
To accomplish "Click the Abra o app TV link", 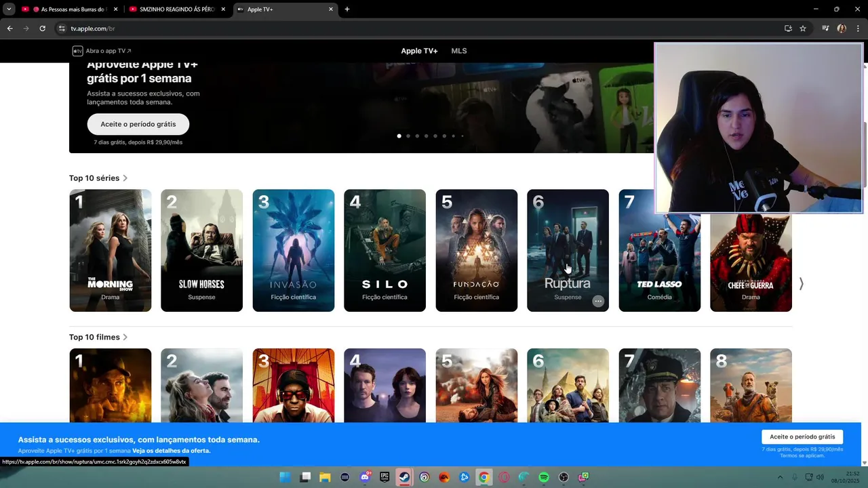I will 102,51.
